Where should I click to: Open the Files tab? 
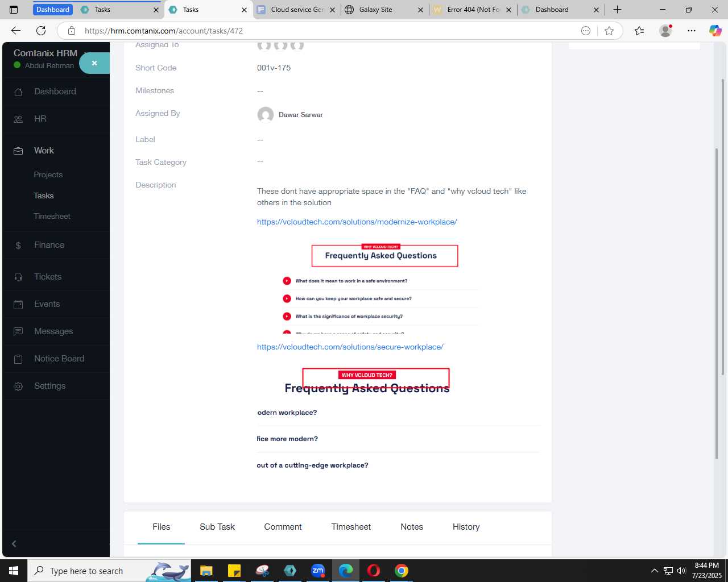[x=162, y=527]
